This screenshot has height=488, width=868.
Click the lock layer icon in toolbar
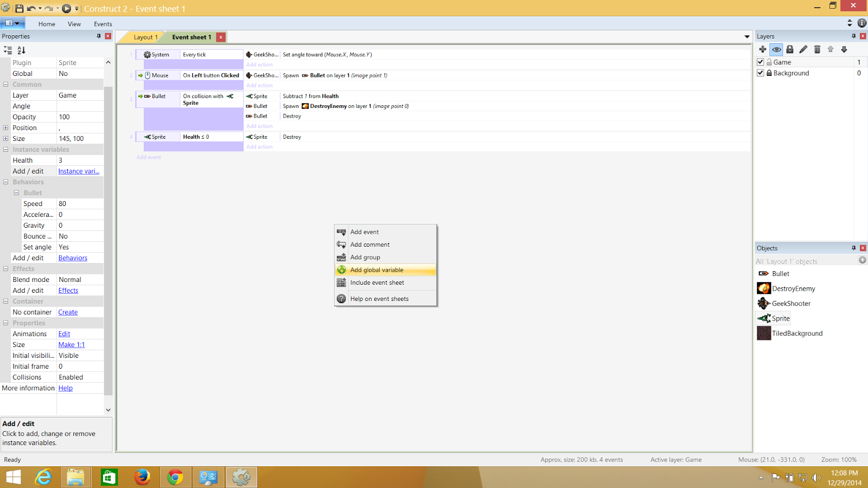[790, 49]
